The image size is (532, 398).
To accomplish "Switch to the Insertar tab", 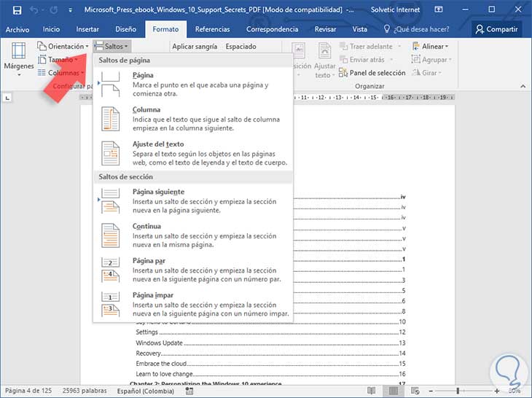I will point(87,29).
